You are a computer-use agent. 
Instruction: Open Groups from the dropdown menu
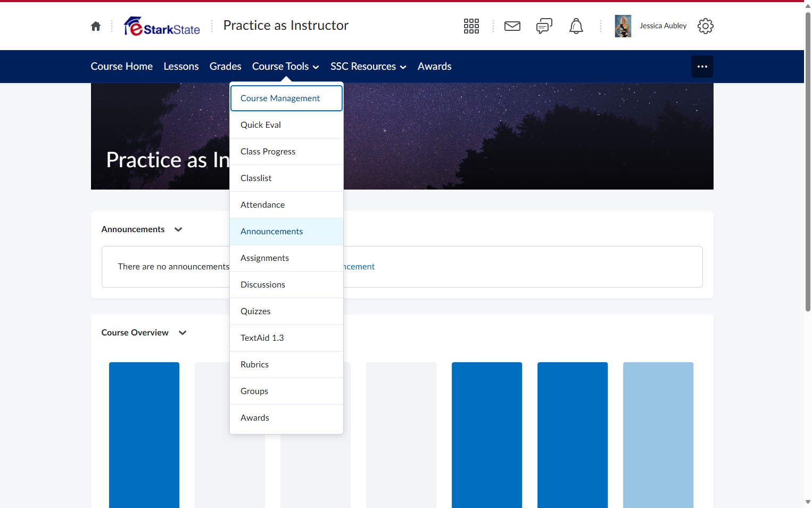pos(286,391)
